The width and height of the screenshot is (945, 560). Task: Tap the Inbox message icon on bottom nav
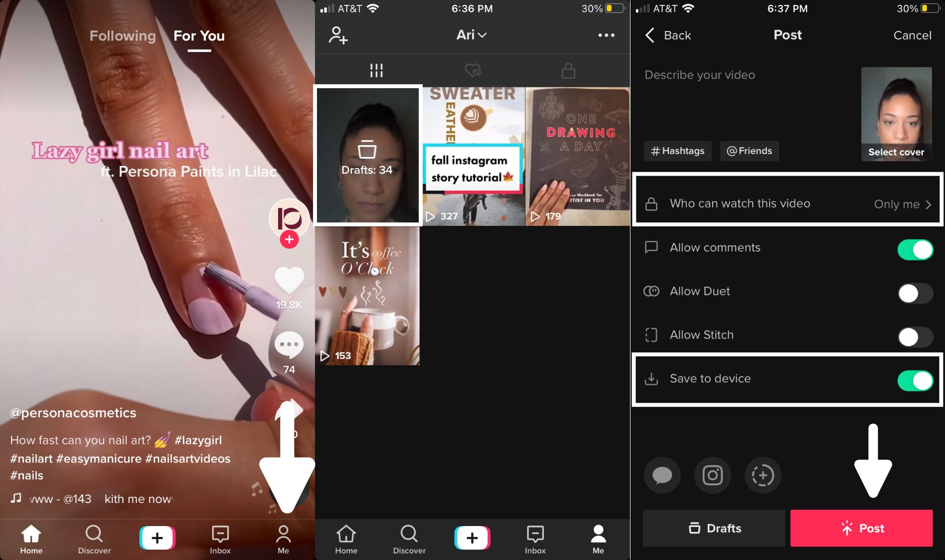[x=220, y=537]
